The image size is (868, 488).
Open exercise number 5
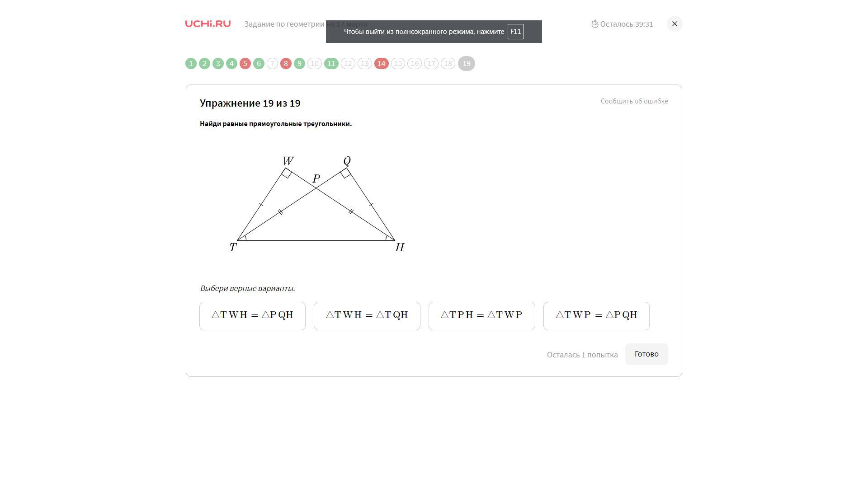click(x=245, y=64)
